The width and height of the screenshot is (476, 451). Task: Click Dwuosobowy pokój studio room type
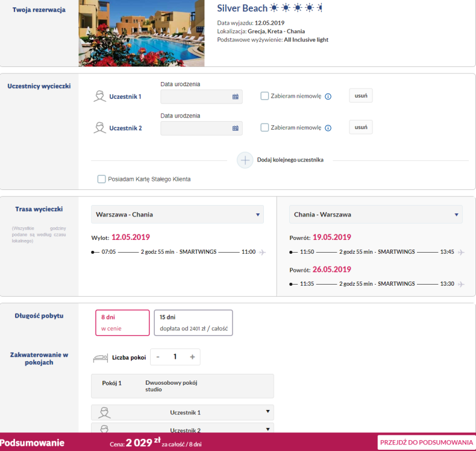pos(171,386)
